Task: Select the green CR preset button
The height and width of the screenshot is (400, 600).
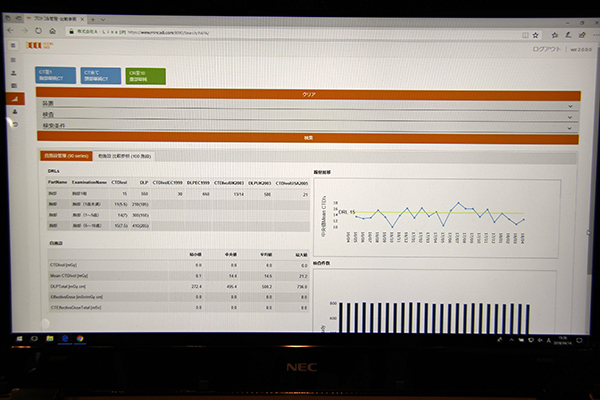Action: 146,76
